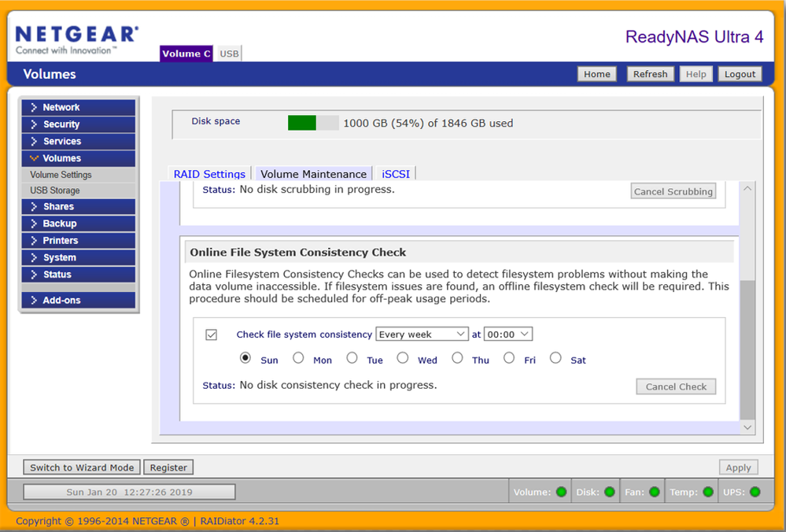Click the scrollbar up arrow

pos(747,189)
